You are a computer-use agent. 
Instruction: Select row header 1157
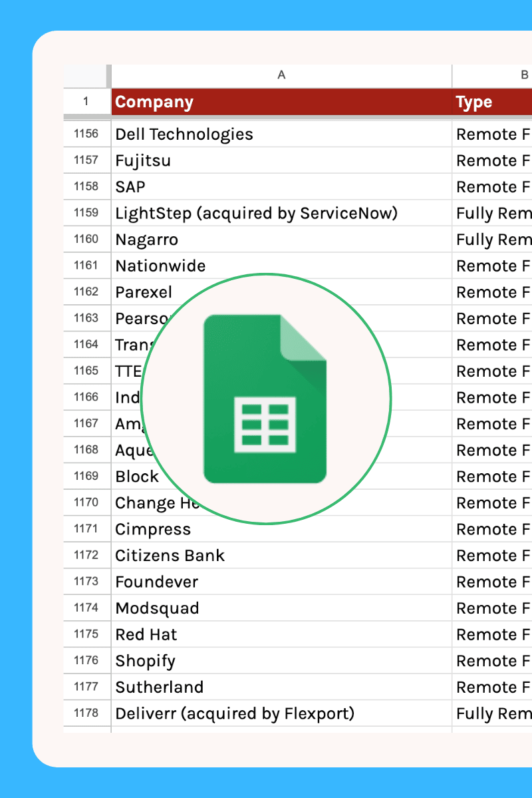[86, 160]
